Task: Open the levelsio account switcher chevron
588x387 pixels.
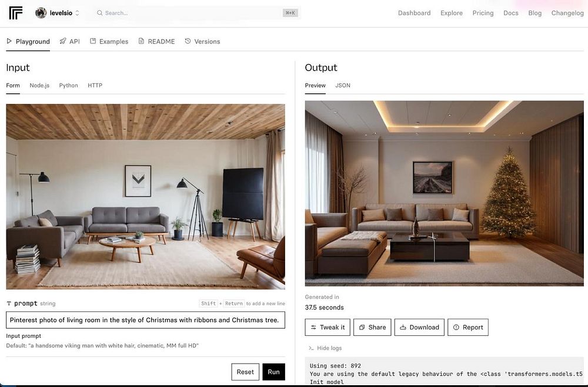Action: [77, 13]
